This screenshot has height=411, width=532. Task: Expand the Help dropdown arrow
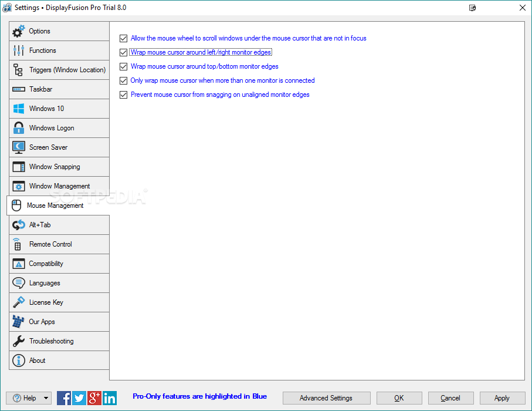tap(46, 398)
